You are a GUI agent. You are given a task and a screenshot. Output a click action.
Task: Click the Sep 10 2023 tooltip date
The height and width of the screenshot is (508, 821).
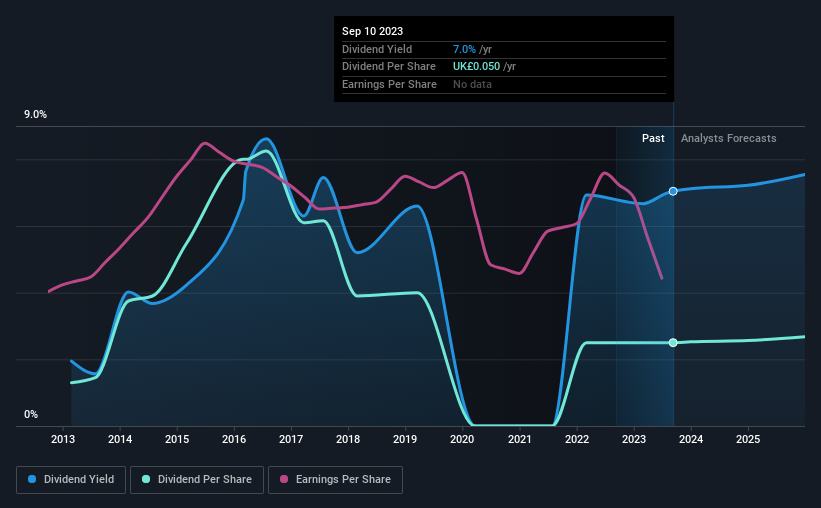pyautogui.click(x=373, y=31)
